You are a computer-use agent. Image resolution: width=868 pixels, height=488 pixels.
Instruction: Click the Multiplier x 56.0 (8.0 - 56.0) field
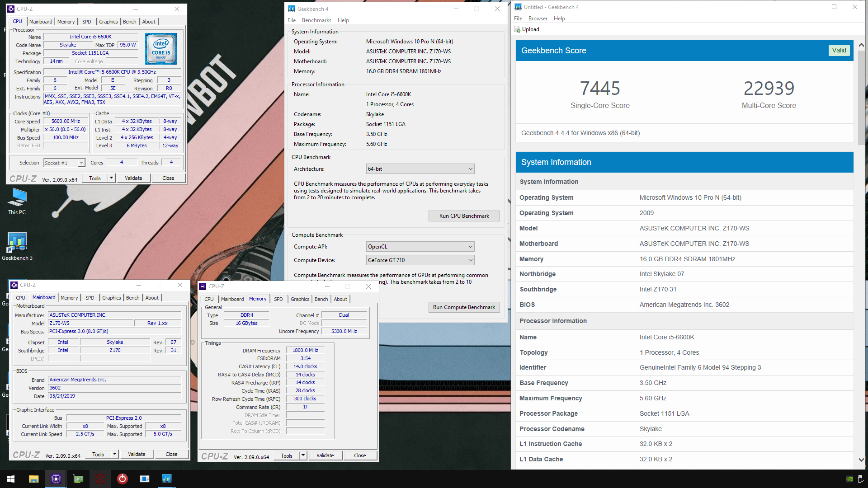click(x=66, y=129)
